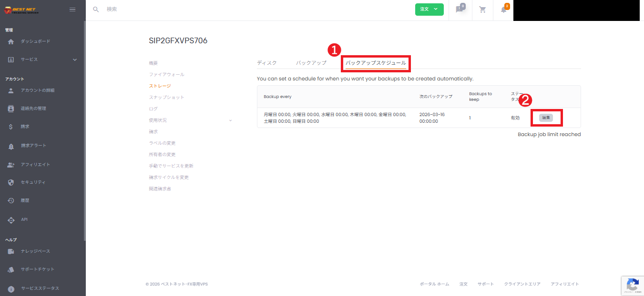Toggle the sidebar hamburger menu
Viewport: 644px width, 296px height.
pos(72,9)
